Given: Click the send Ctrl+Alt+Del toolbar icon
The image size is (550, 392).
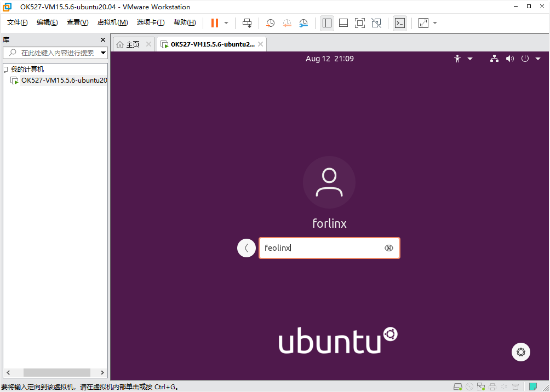Looking at the screenshot, I should [x=247, y=23].
